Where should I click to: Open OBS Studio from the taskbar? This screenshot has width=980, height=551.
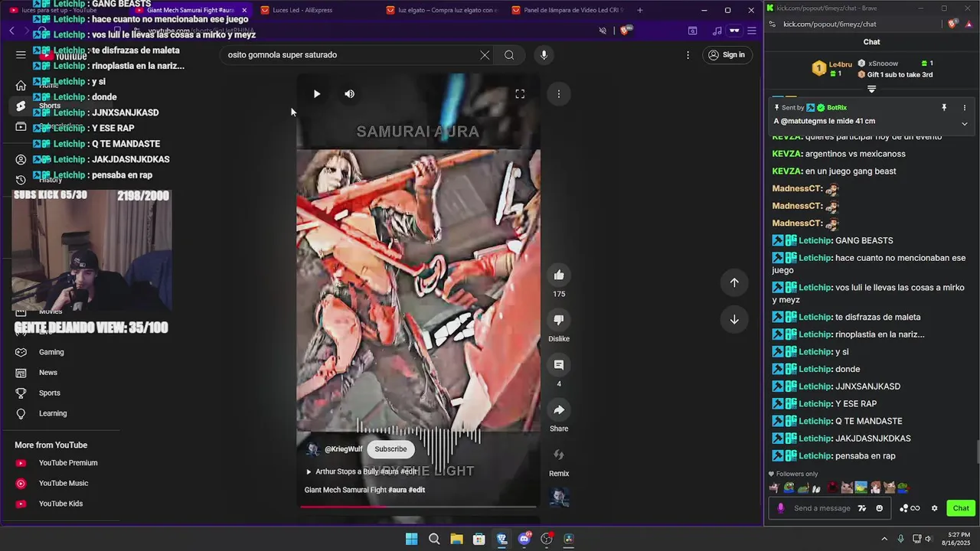[x=547, y=539]
